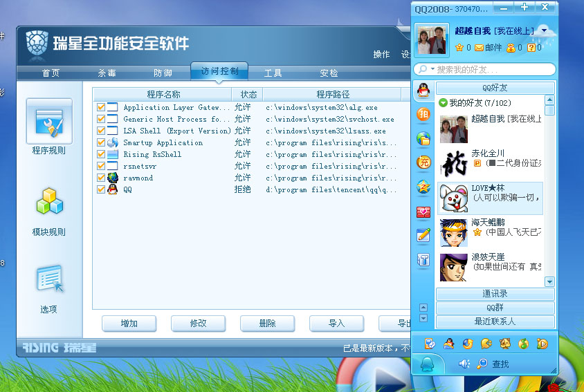This screenshot has width=584, height=392.
Task: Select the 访问控制 access control tab
Action: (219, 71)
